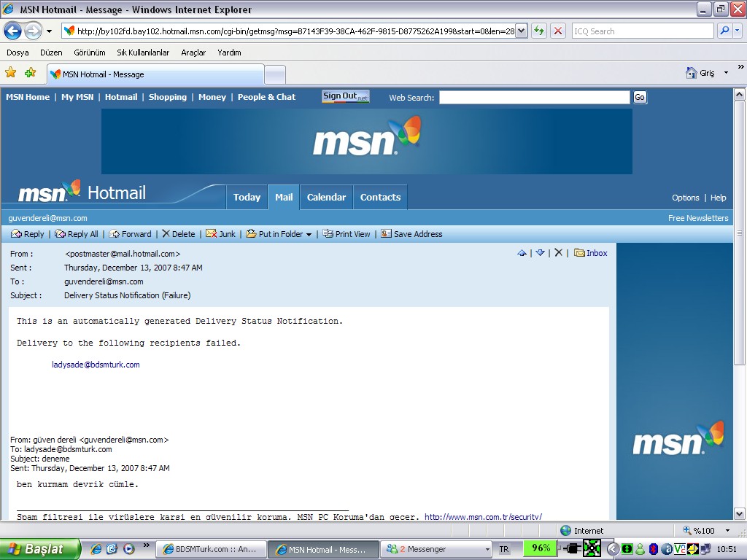Screen dimensions: 747x560
Task: Open the Messenger taskbar group
Action: coord(438,549)
